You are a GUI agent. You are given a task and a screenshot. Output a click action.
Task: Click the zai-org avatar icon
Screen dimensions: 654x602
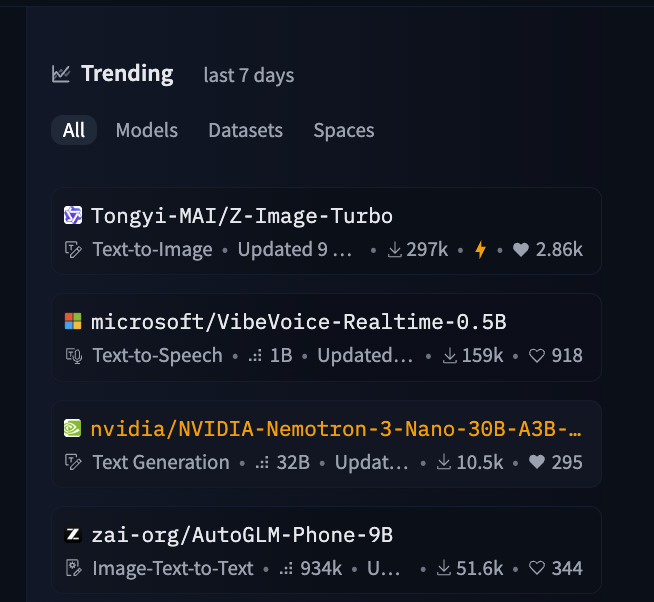pyautogui.click(x=73, y=534)
